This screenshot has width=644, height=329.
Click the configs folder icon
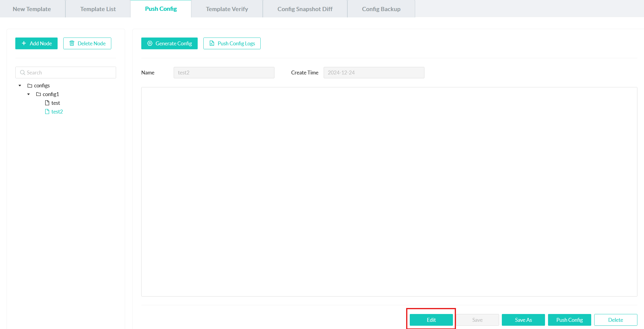point(30,86)
